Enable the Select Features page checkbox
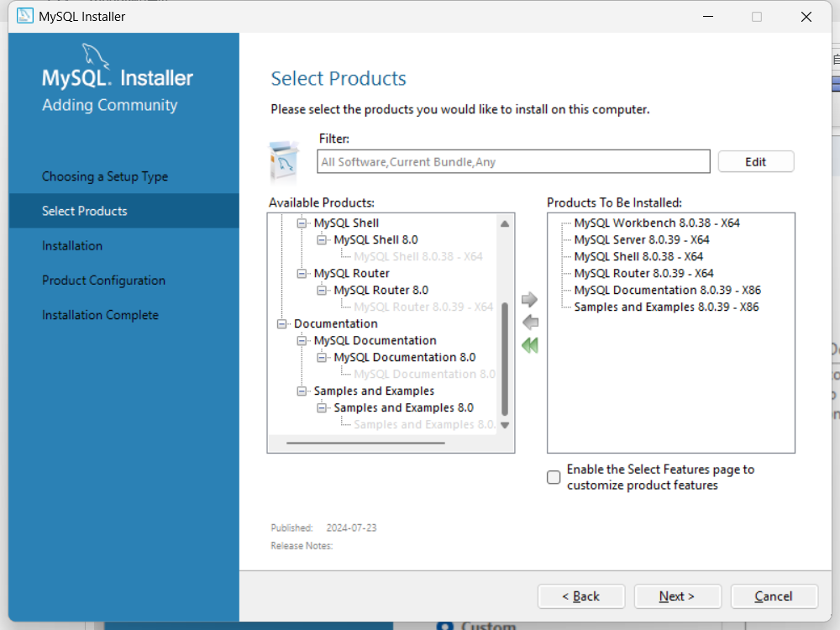The height and width of the screenshot is (630, 840). [x=554, y=477]
